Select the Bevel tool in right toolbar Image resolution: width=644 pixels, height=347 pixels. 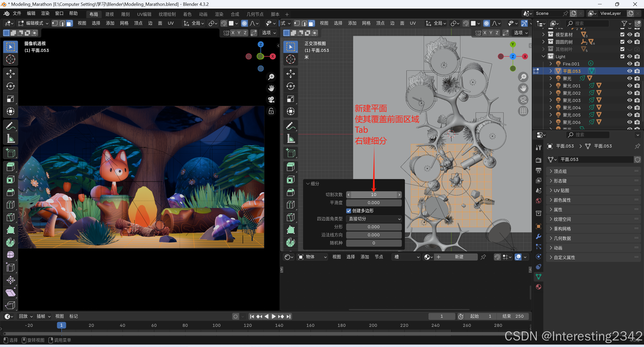click(290, 192)
